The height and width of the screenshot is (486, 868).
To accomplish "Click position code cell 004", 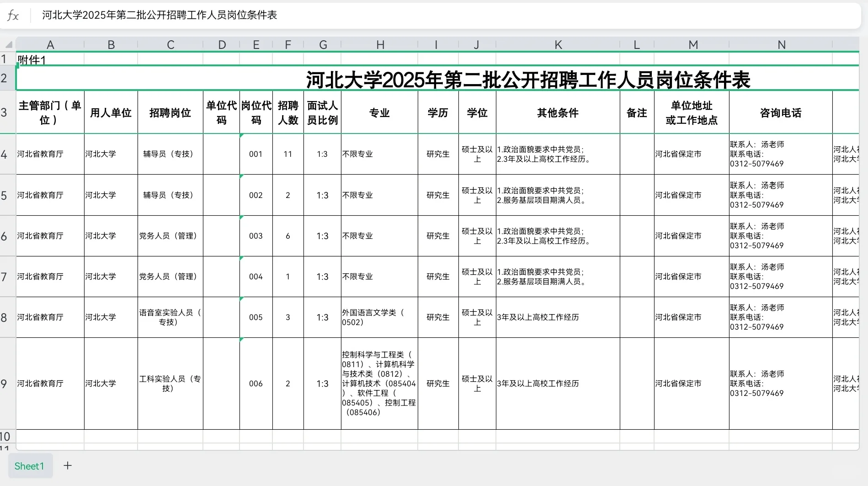I will (x=256, y=277).
